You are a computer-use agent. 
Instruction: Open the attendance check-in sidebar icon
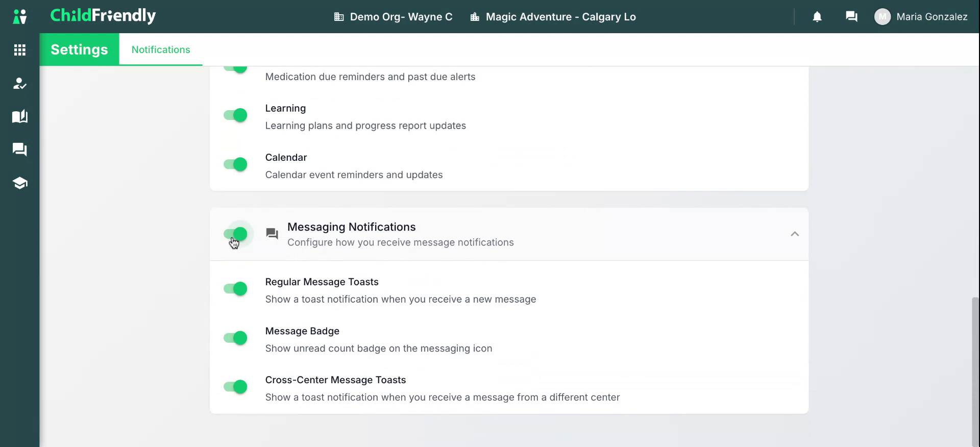tap(20, 83)
